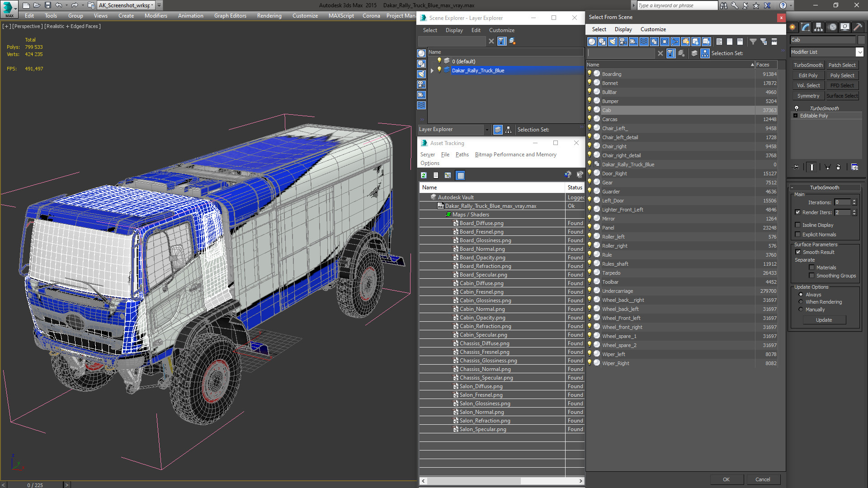Toggle visibility bulb for Bonnet object
Image resolution: width=868 pixels, height=488 pixels.
point(590,83)
